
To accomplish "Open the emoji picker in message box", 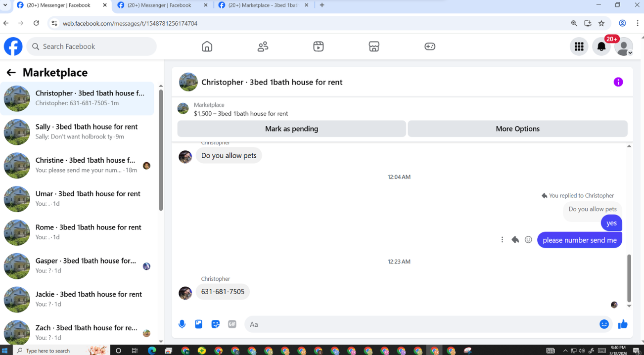I will (604, 324).
